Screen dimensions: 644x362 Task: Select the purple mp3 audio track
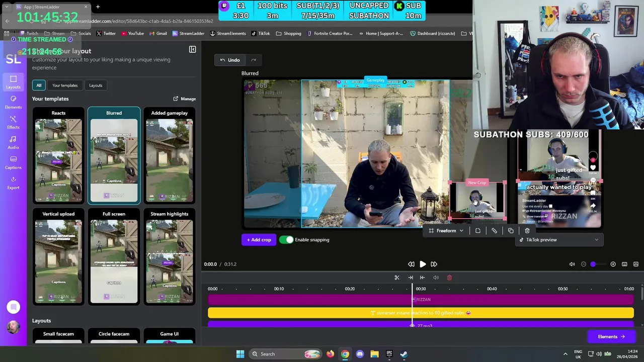click(421, 325)
